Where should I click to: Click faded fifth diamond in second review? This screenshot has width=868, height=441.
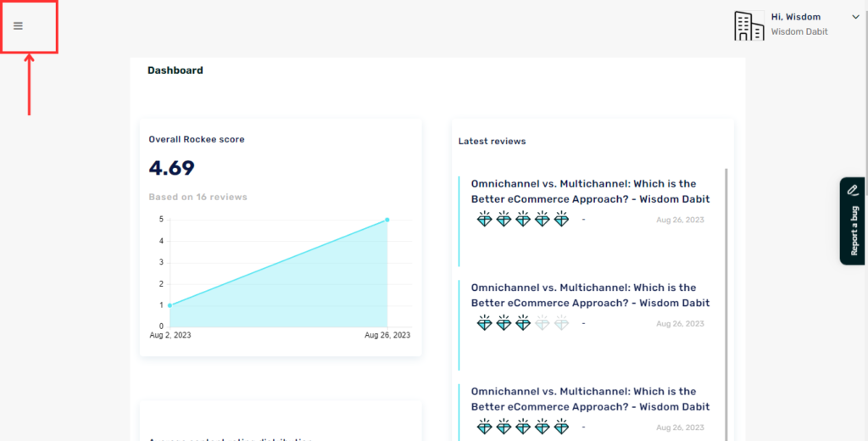(x=561, y=322)
